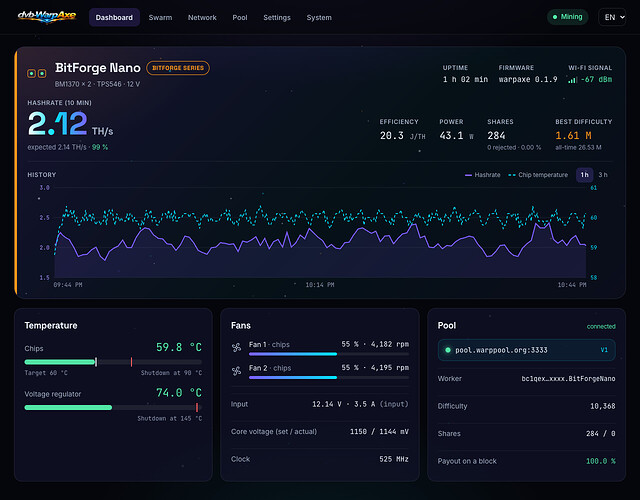
Task: Click the 1.61 M best difficulty value
Action: (x=573, y=136)
